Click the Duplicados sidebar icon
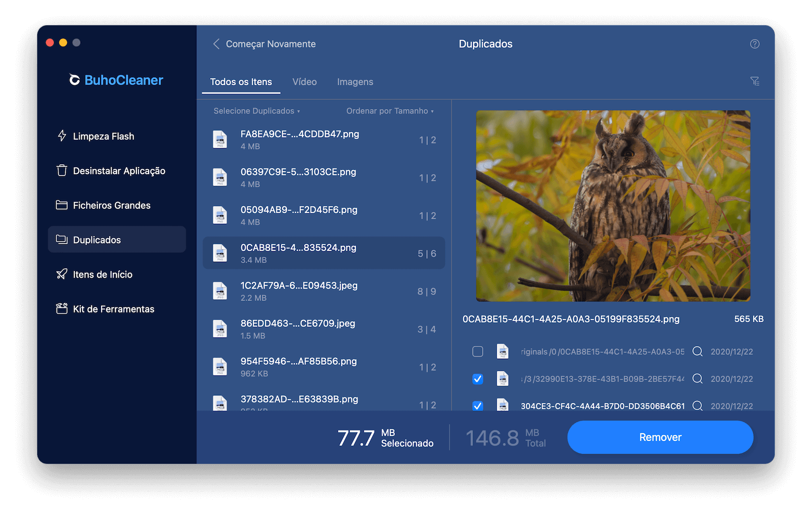Image resolution: width=812 pixels, height=513 pixels. tap(62, 240)
